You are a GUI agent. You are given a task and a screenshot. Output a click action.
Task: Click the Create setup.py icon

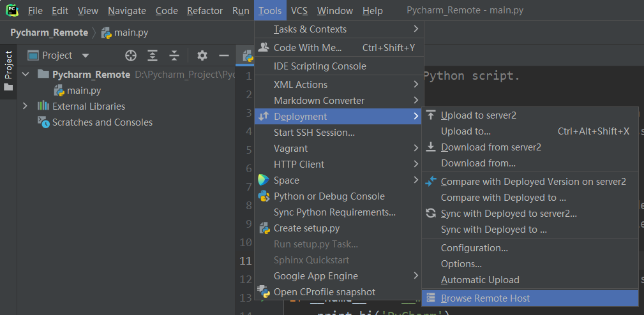[264, 228]
